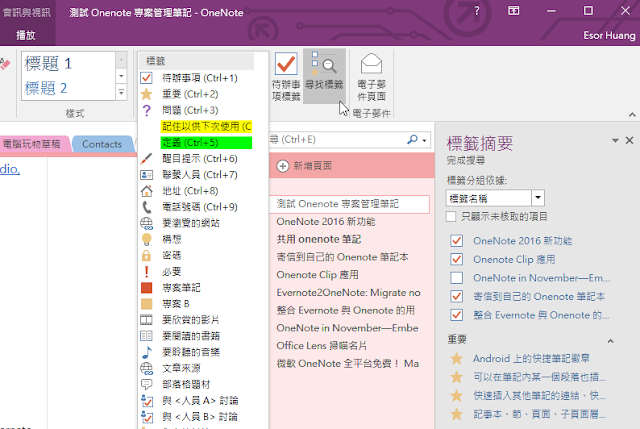Open the 播放 ribbon tab
Screen dimensions: 640x429
point(26,35)
